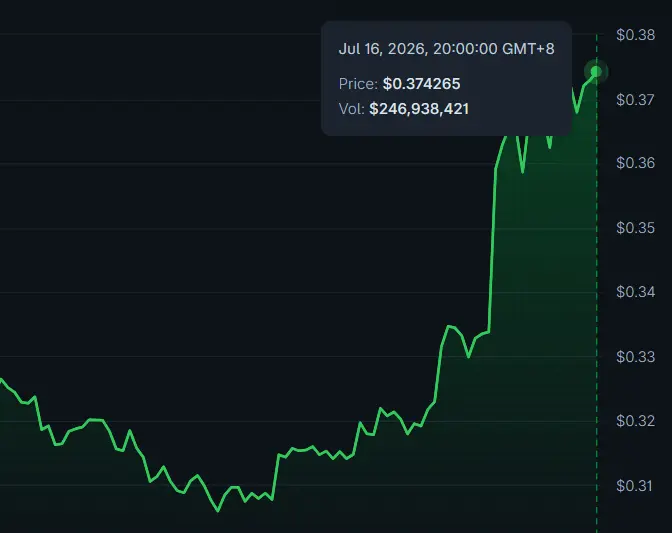Click the $0.37 price axis label

pyautogui.click(x=635, y=100)
